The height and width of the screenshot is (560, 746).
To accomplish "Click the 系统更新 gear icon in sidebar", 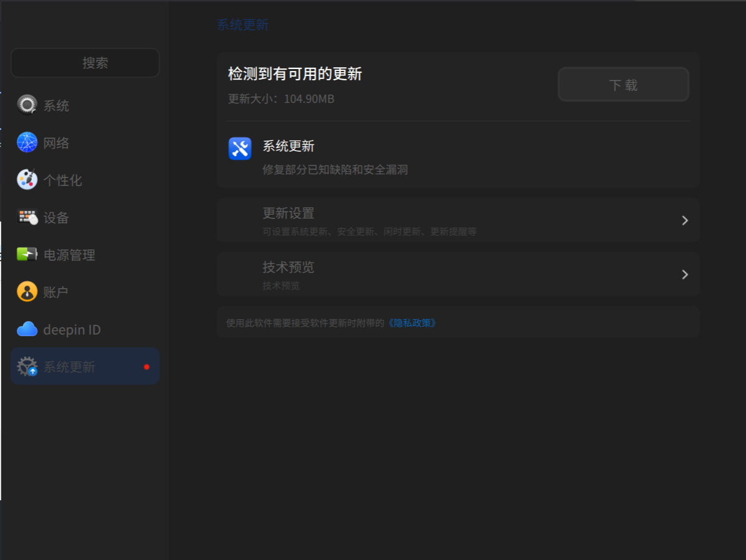I will tap(27, 366).
